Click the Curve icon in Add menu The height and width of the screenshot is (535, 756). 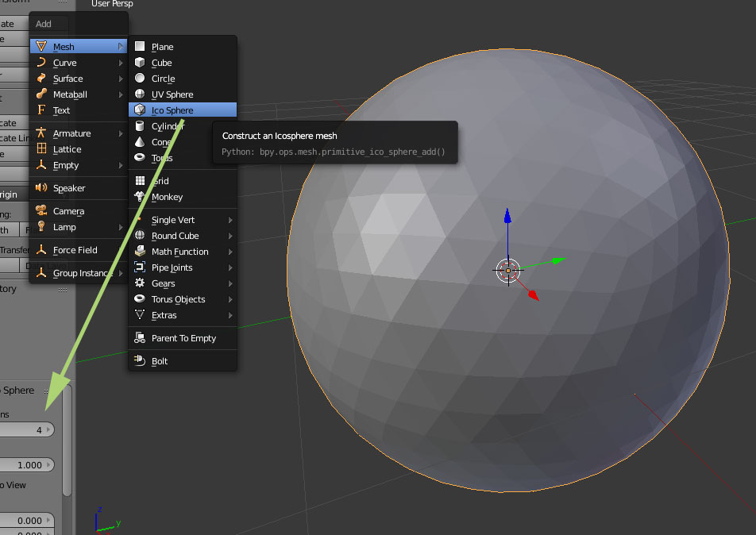point(41,62)
